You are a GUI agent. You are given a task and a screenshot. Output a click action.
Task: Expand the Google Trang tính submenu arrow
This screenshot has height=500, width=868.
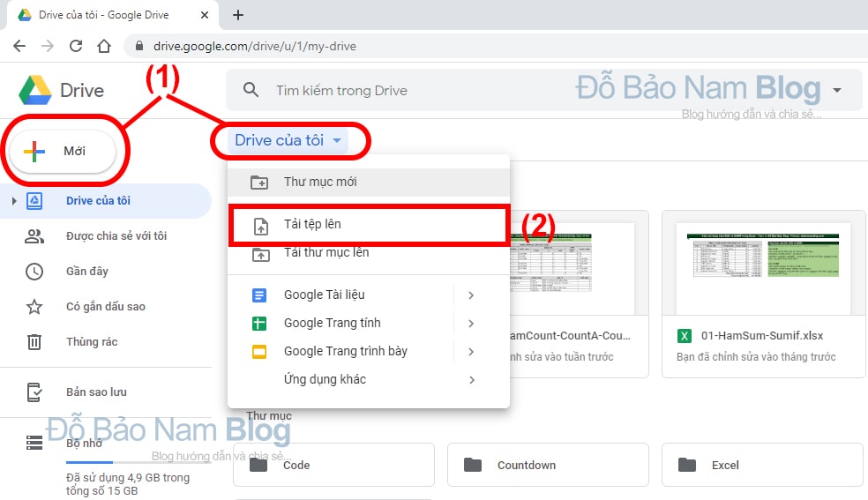coord(471,324)
